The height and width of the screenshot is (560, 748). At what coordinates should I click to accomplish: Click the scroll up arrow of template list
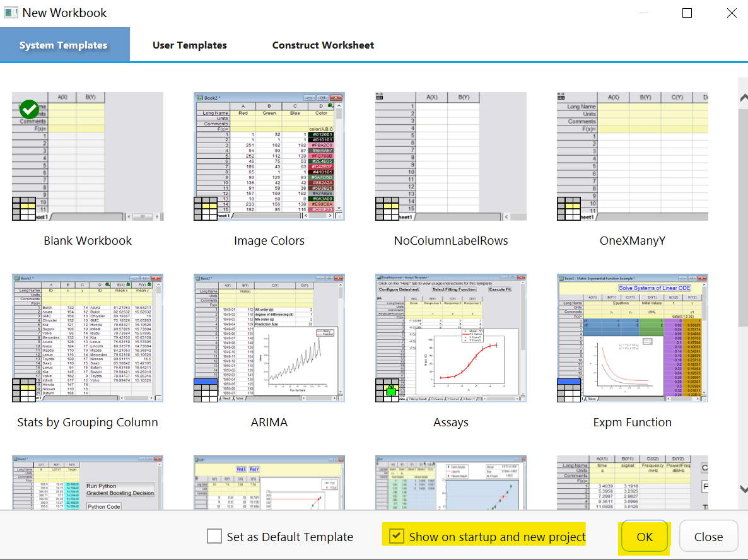(x=743, y=98)
